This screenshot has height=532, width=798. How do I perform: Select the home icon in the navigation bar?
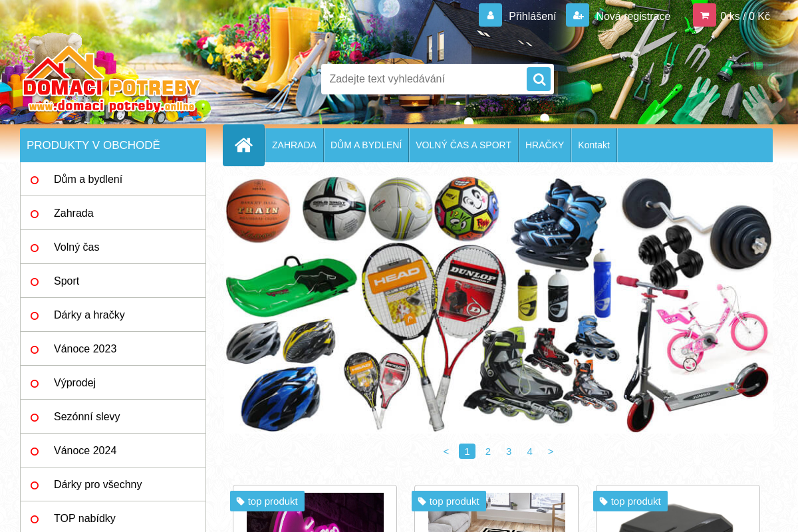coord(243,144)
